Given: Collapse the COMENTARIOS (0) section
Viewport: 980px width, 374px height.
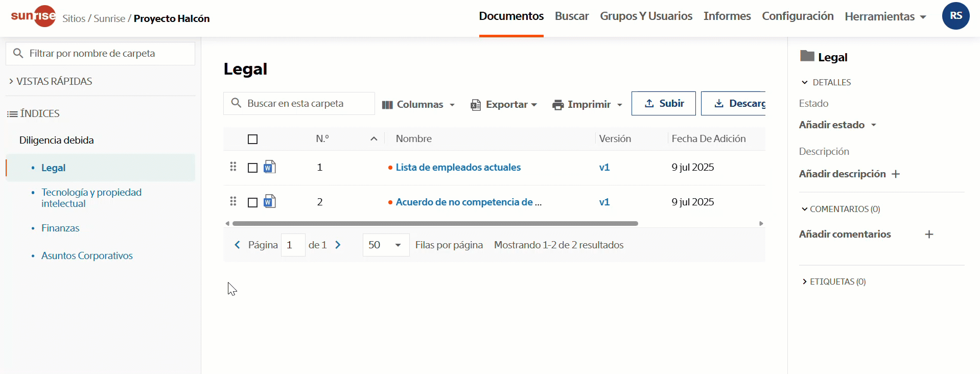Looking at the screenshot, I should (841, 209).
